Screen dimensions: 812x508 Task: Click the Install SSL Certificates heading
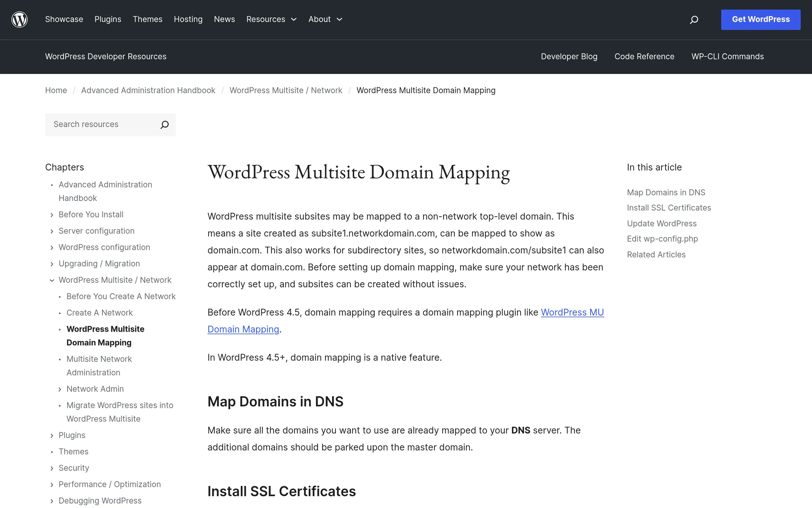(282, 491)
